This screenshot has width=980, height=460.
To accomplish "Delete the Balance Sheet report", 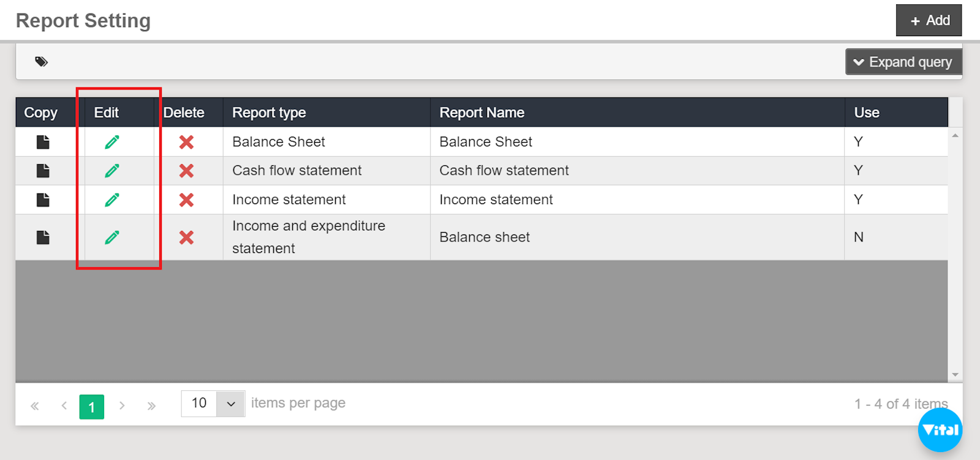I will (x=186, y=142).
